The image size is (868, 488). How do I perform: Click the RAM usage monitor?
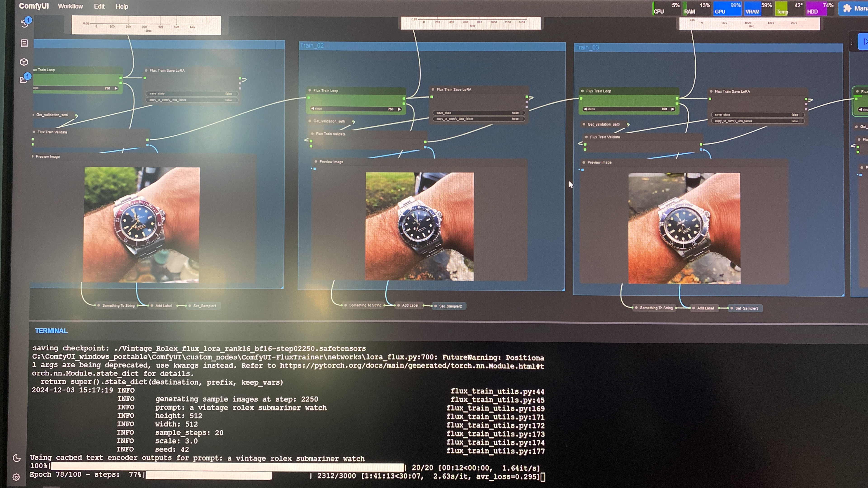pyautogui.click(x=696, y=8)
